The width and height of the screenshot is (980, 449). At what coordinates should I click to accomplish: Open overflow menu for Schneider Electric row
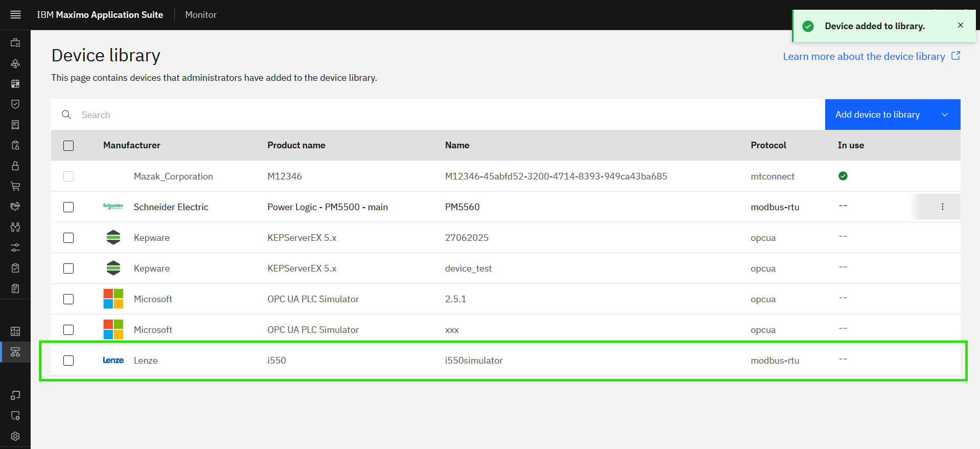coord(943,207)
